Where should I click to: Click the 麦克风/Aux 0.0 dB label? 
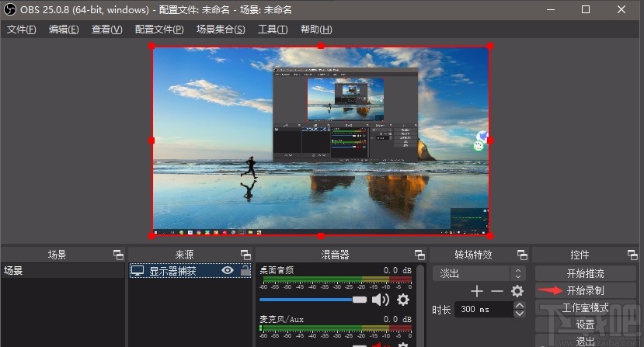pyautogui.click(x=397, y=319)
